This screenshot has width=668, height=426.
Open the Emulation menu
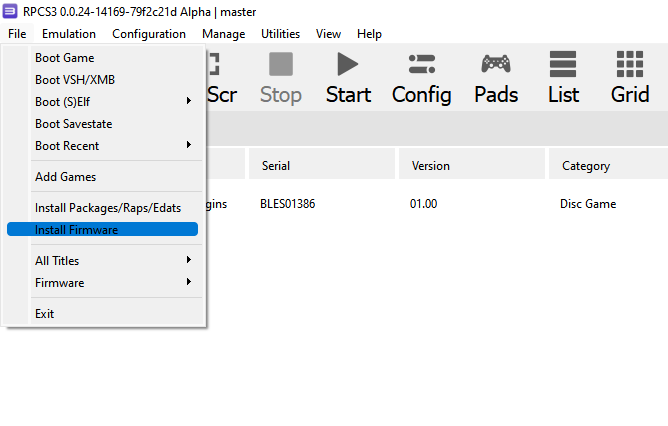pyautogui.click(x=69, y=34)
